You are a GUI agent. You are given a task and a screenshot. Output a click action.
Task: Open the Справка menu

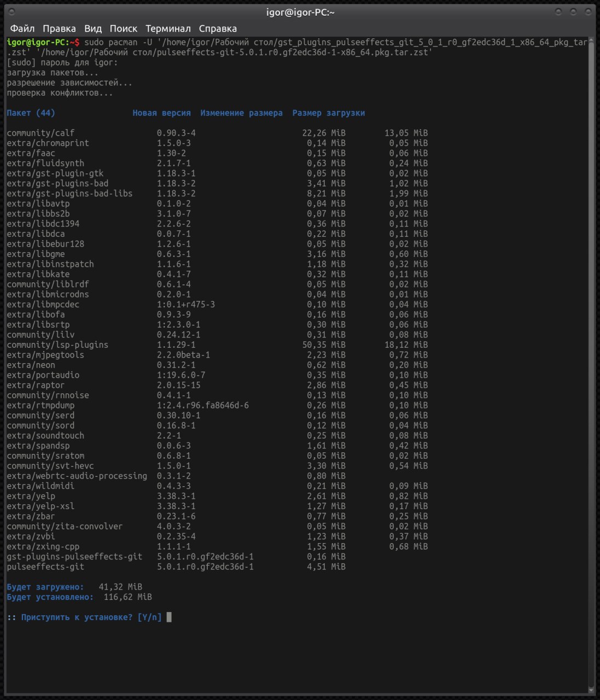tap(218, 28)
